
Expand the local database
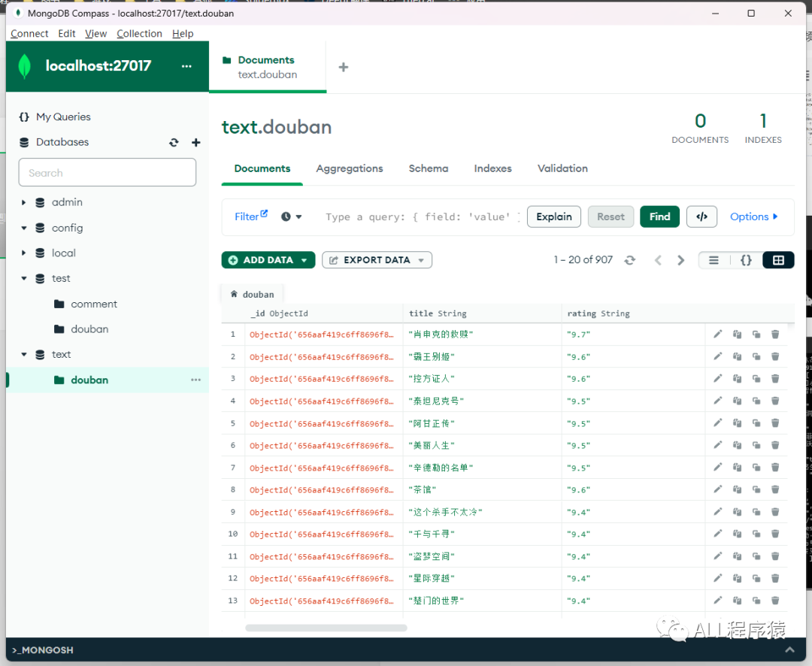(24, 253)
